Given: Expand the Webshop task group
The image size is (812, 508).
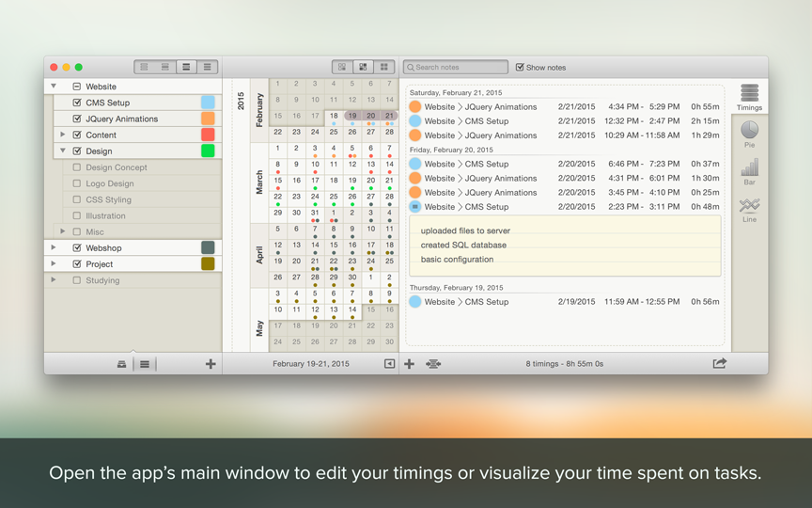Looking at the screenshot, I should point(54,247).
